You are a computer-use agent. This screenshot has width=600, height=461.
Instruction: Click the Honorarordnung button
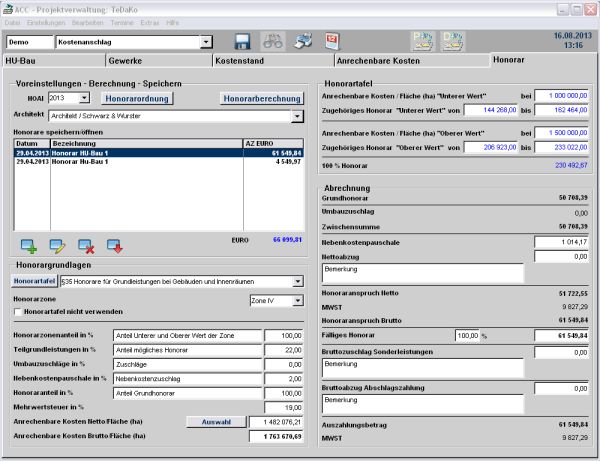click(136, 98)
